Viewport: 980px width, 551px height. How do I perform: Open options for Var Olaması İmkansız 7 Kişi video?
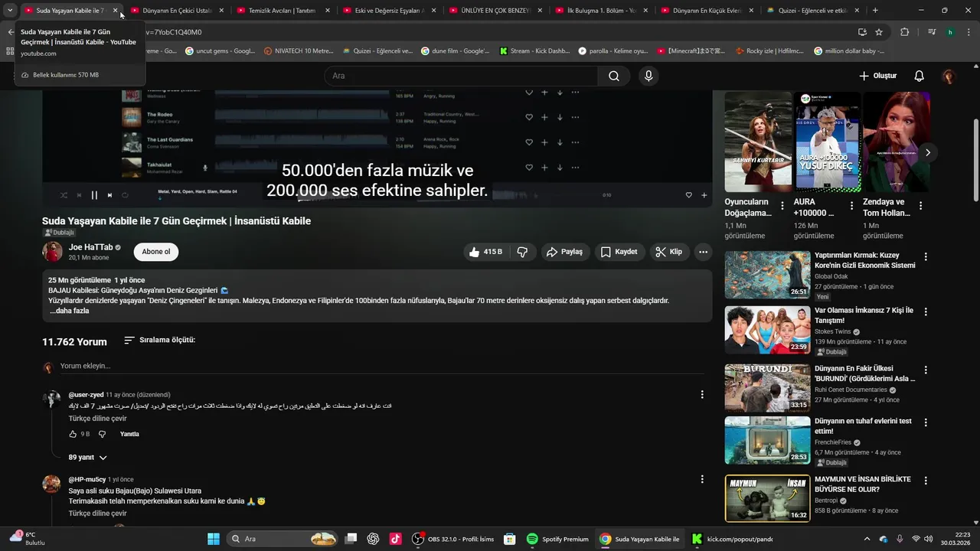(x=926, y=312)
